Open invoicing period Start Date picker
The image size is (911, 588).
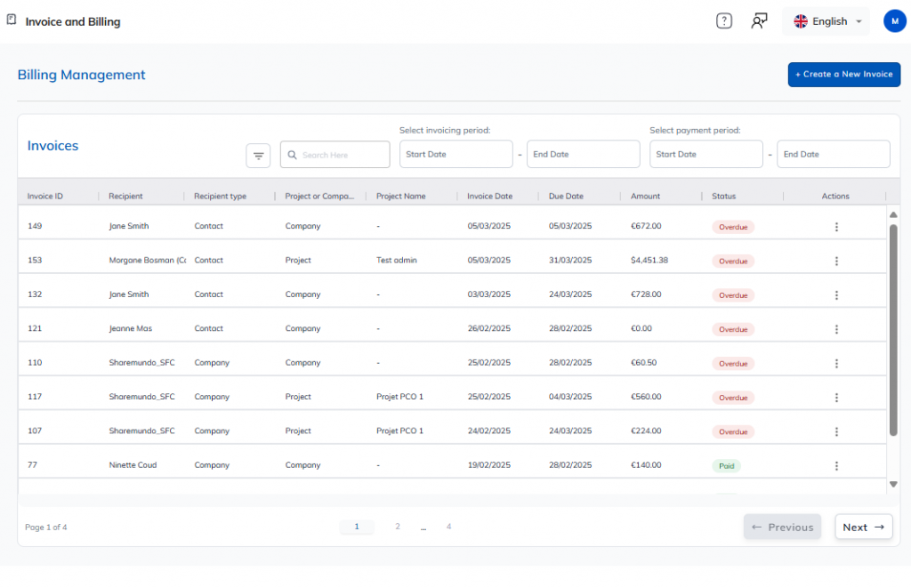click(455, 154)
